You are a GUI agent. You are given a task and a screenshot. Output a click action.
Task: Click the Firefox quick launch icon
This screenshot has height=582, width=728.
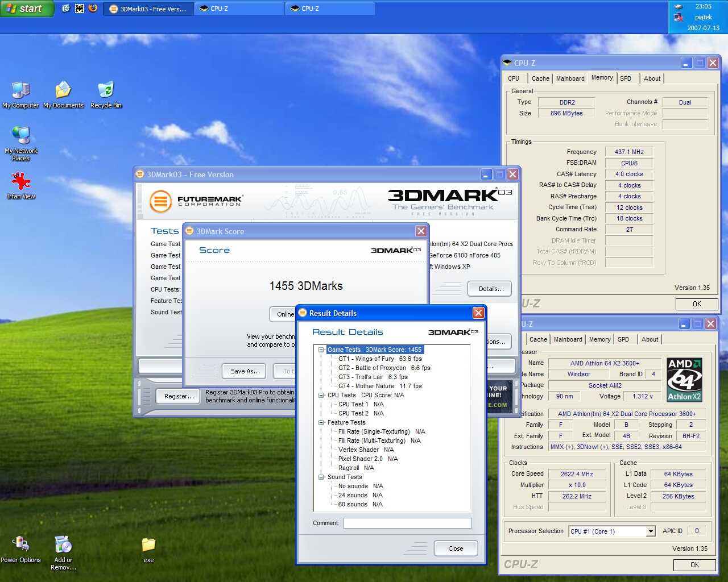click(93, 9)
